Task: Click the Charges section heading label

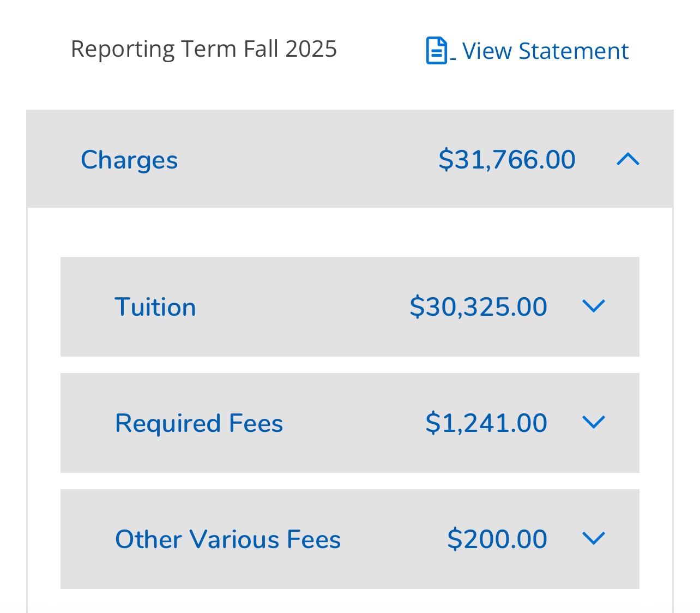Action: (x=129, y=160)
